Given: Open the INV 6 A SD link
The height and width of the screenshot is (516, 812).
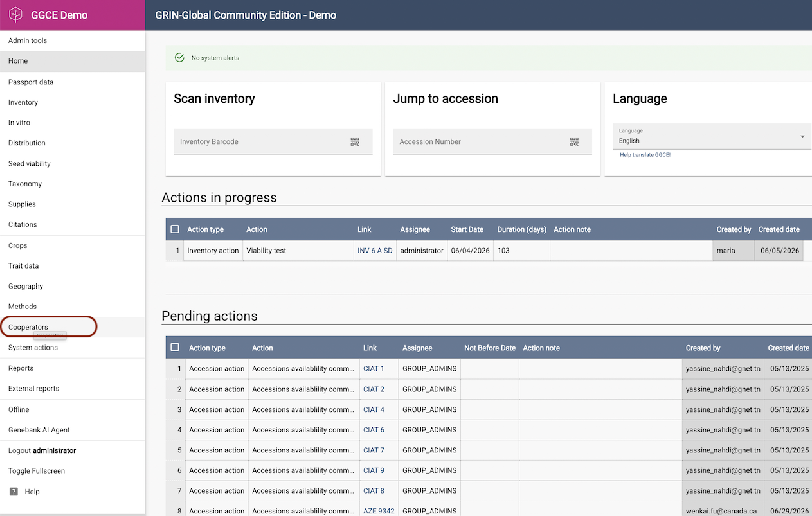Looking at the screenshot, I should click(375, 251).
